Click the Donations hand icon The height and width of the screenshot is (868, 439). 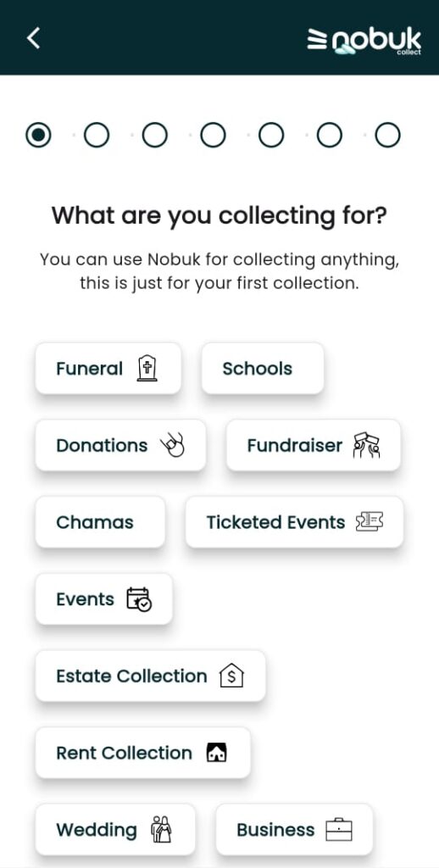[172, 446]
